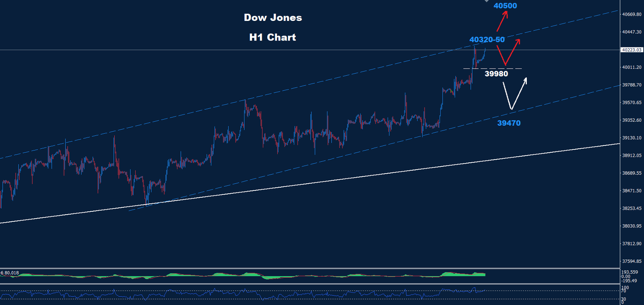Click the 40669.80 price axis value
The image size is (644, 305).
point(632,14)
